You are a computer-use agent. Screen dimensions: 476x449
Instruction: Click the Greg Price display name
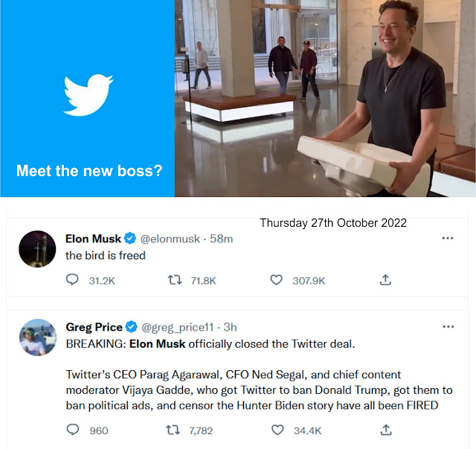tap(94, 327)
